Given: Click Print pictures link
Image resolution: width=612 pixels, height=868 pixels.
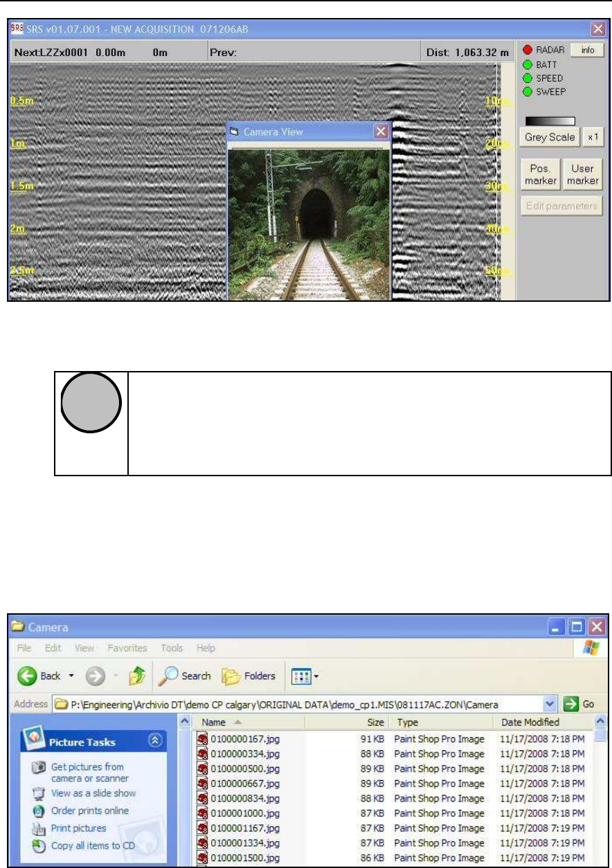Looking at the screenshot, I should point(78,828).
